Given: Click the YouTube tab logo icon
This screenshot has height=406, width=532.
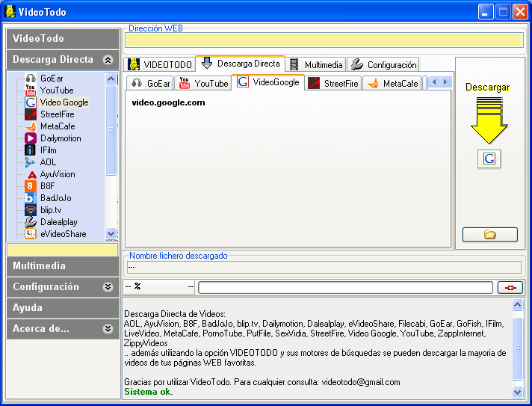Looking at the screenshot, I should (185, 83).
